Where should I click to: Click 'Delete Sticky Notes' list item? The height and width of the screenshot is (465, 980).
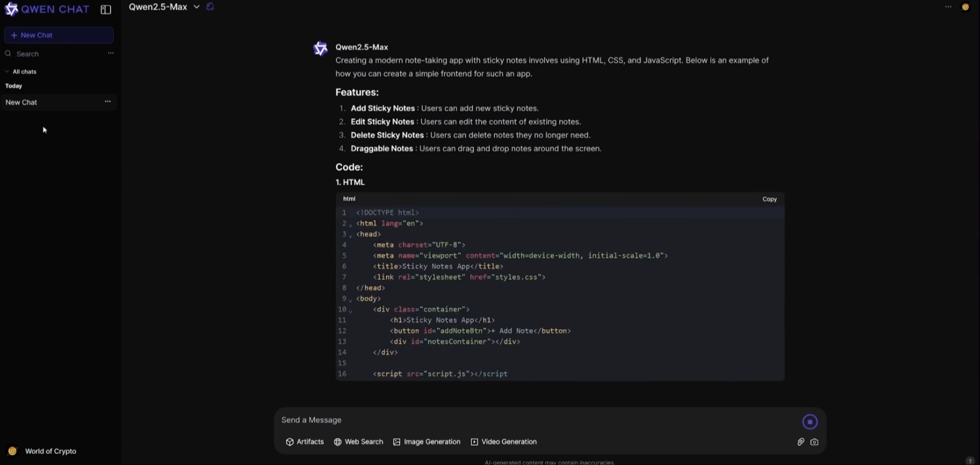pos(471,135)
